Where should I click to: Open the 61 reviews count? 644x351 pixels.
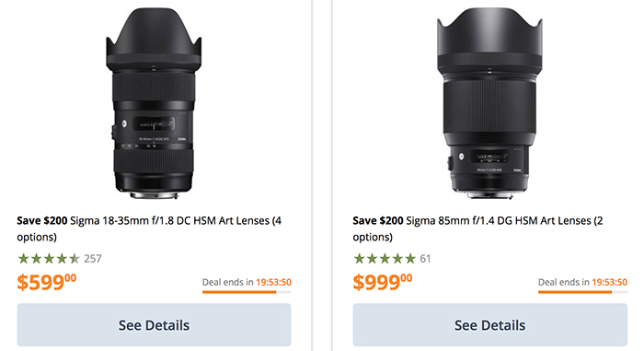tap(425, 259)
